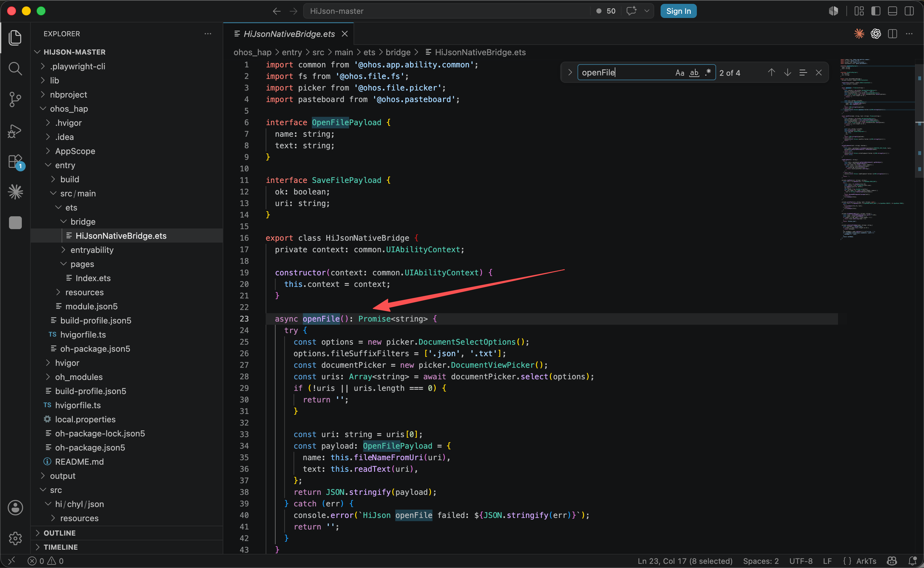
Task: Click 'ets' breadcrumb segment
Action: (x=369, y=52)
